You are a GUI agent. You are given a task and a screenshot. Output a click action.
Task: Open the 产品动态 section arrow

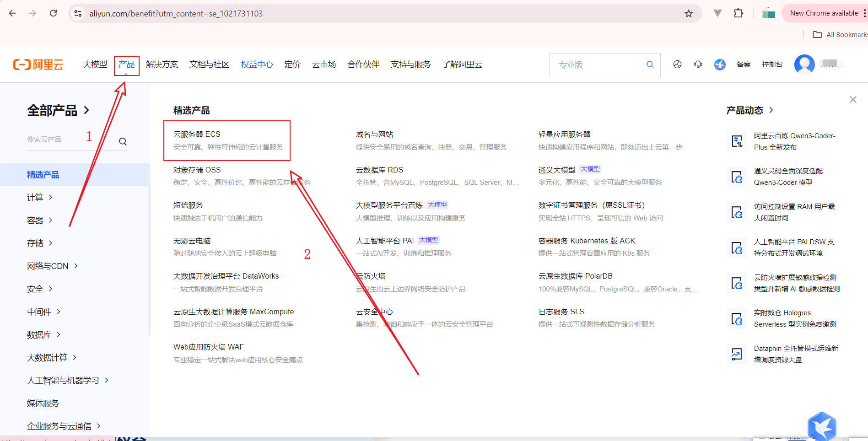point(771,110)
